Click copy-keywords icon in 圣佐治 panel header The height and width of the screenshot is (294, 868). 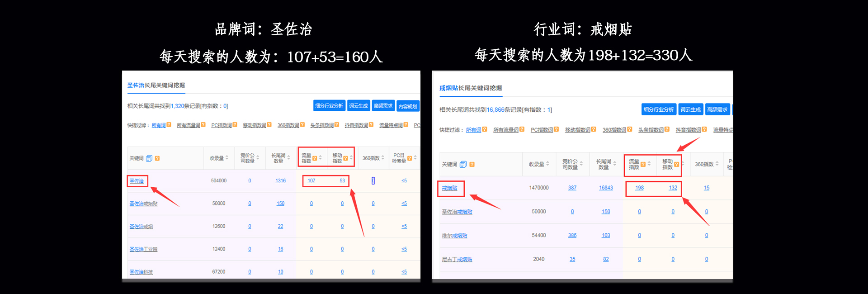coord(149,158)
